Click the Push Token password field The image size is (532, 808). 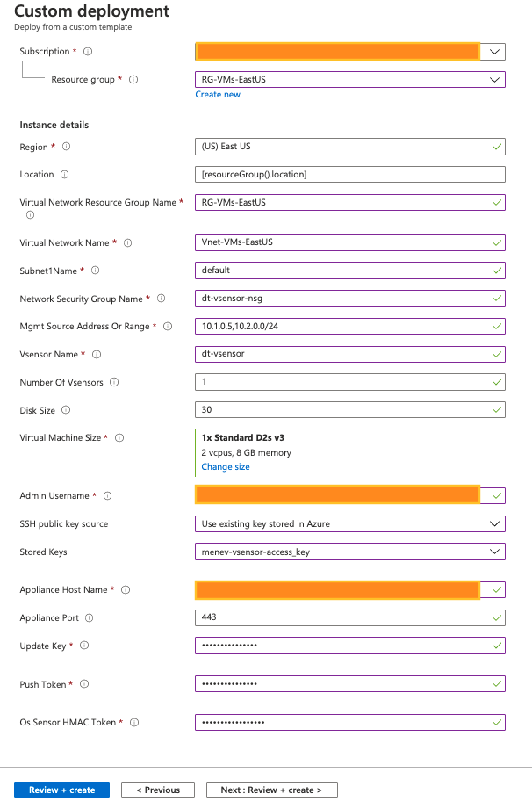[x=350, y=684]
